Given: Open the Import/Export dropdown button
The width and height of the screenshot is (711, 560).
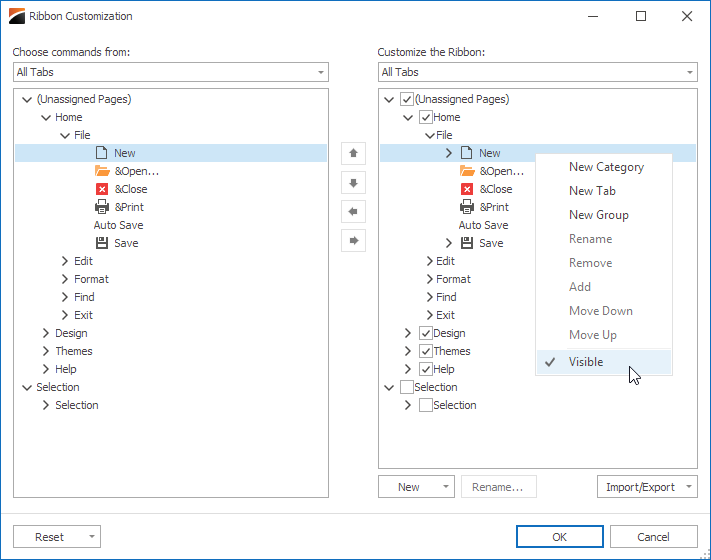Looking at the screenshot, I should pyautogui.click(x=647, y=487).
